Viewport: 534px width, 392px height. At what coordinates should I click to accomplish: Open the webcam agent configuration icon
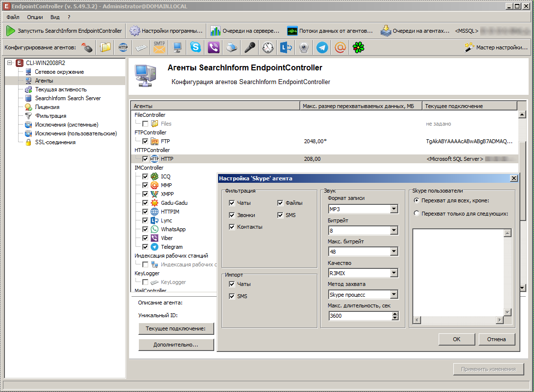pyautogui.click(x=304, y=47)
